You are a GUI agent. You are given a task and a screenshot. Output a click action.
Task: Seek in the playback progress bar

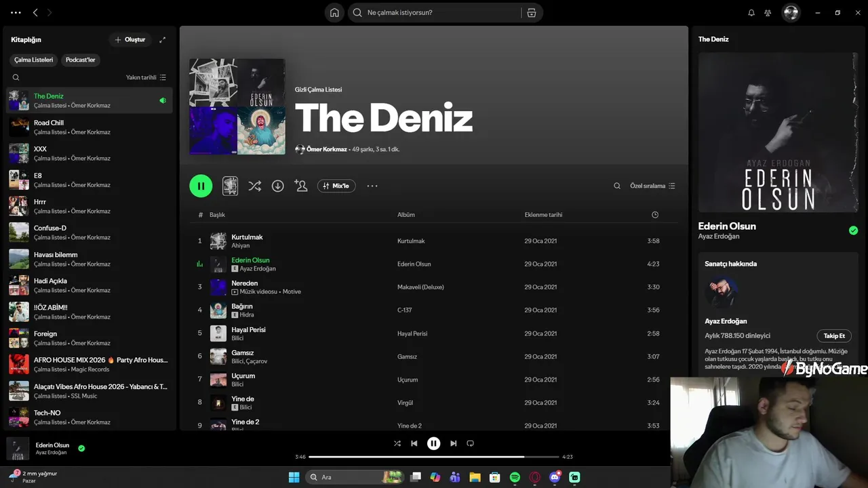(x=434, y=457)
